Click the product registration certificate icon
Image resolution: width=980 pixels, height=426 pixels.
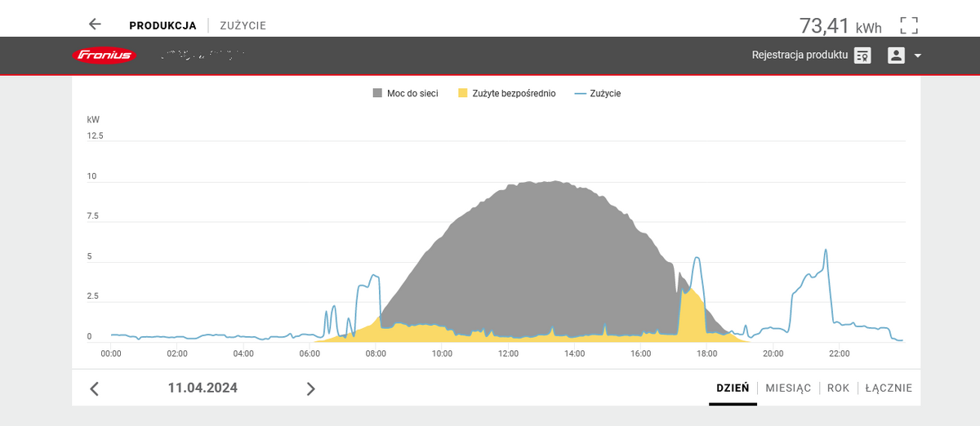(862, 55)
